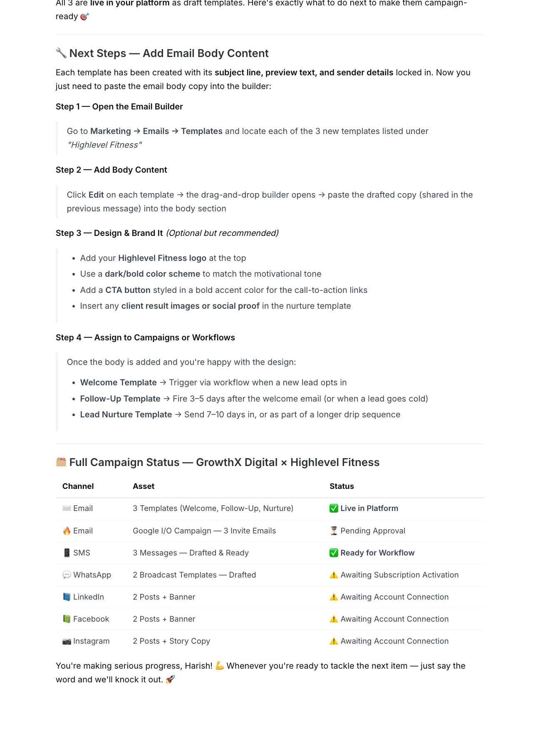Screen dimensions: 560x729
Task: Click the Lead Nurture Template bullet text
Action: click(x=126, y=414)
